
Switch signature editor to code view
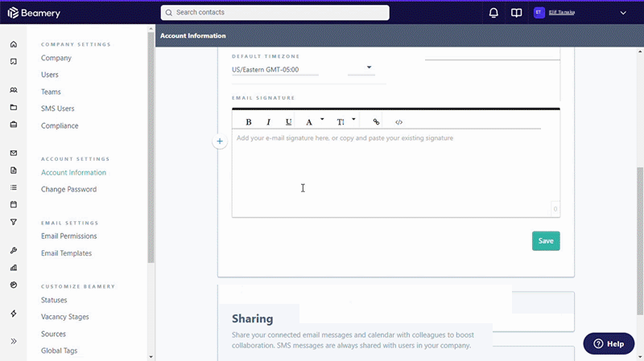(398, 122)
